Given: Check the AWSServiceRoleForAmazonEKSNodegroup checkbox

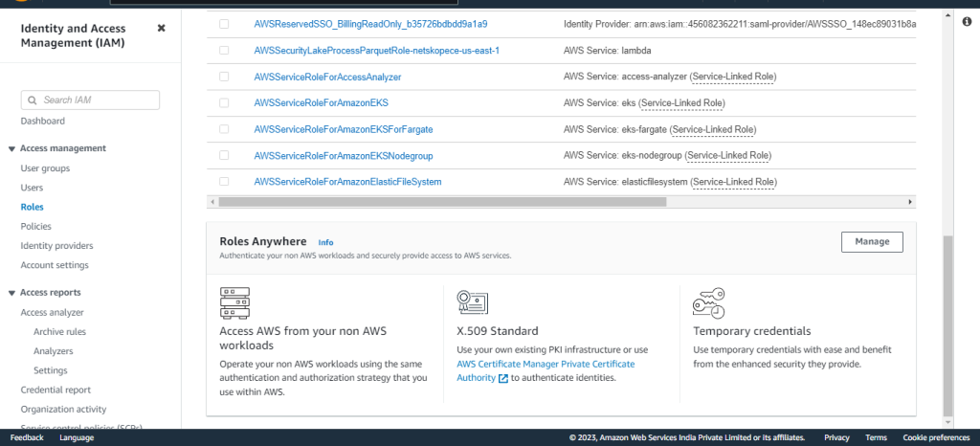Looking at the screenshot, I should tap(224, 155).
